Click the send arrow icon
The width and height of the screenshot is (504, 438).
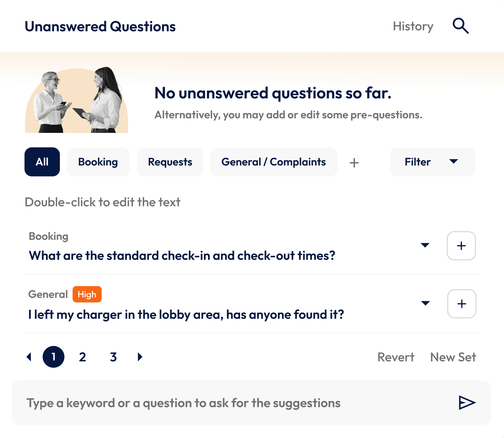point(467,403)
